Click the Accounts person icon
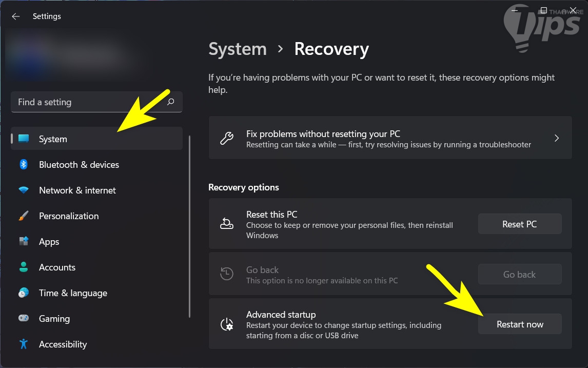The image size is (588, 368). click(x=24, y=267)
